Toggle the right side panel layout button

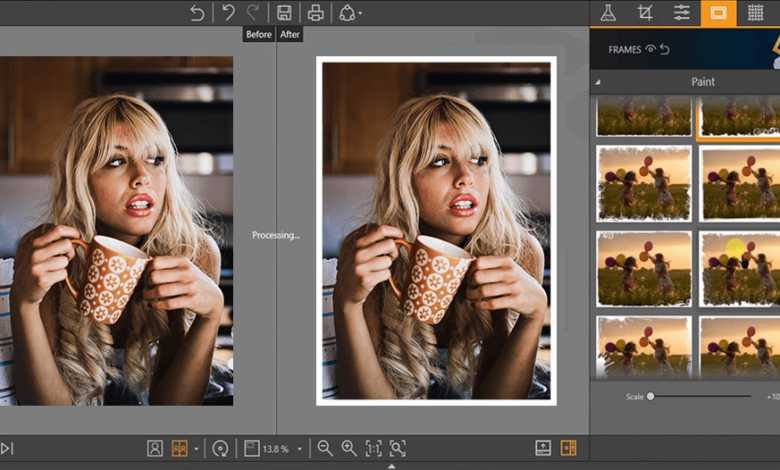[568, 449]
